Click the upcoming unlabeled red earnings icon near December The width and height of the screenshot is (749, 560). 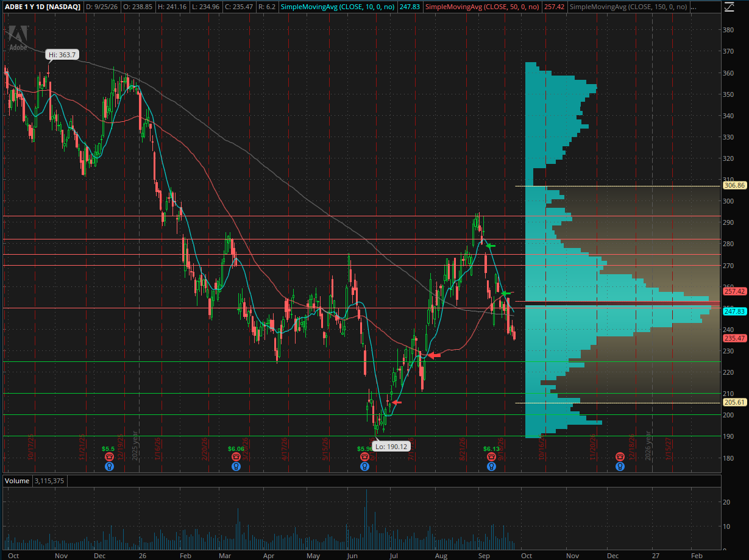click(619, 456)
